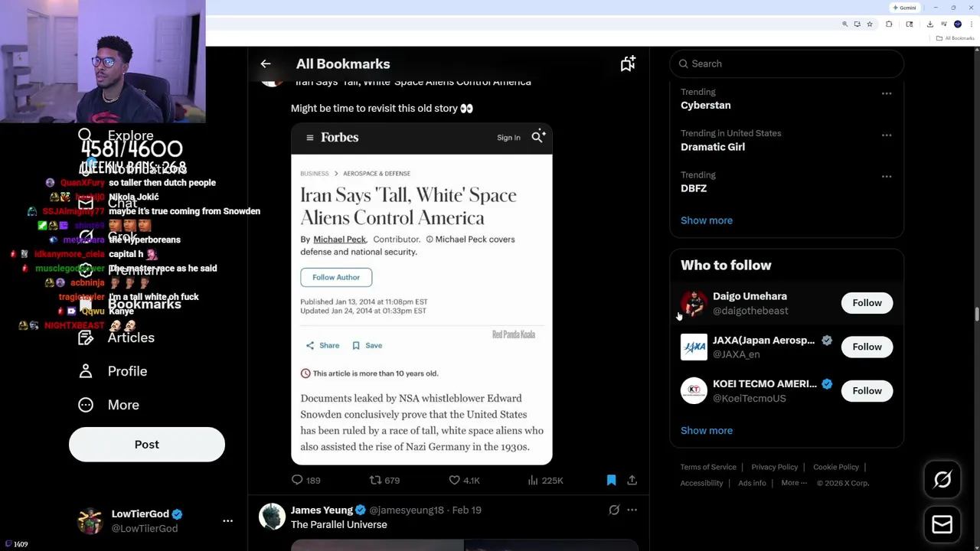Go to Profile in sidebar
This screenshot has width=980, height=551.
click(127, 371)
